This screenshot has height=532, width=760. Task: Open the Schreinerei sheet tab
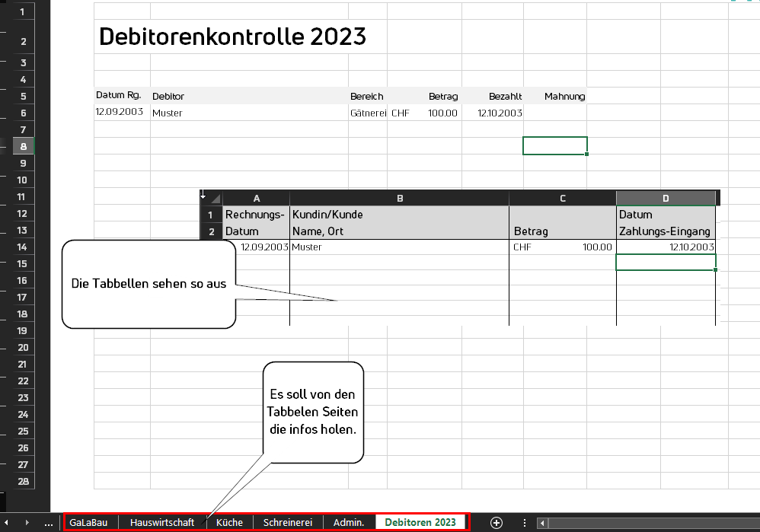coord(288,522)
